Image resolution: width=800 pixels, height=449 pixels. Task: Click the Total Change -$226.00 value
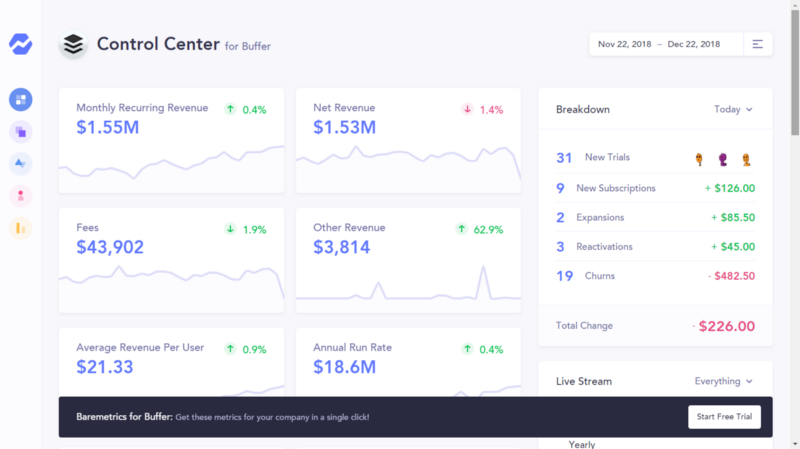click(723, 326)
